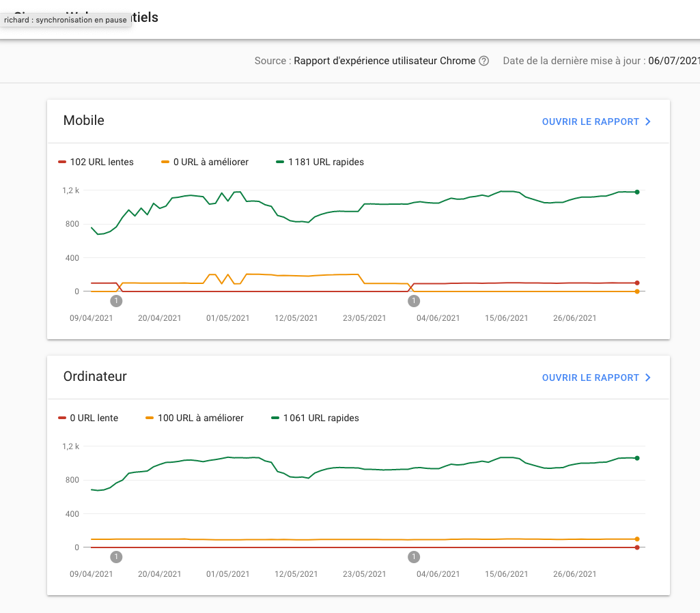Click the red swatch of "0 URL lente"
The width and height of the screenshot is (700, 613).
(62, 418)
